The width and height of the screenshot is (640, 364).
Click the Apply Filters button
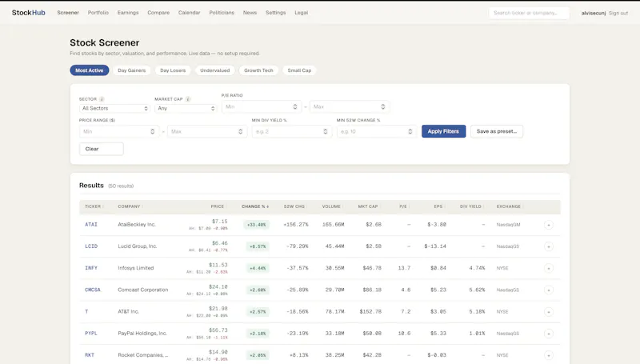pos(444,131)
